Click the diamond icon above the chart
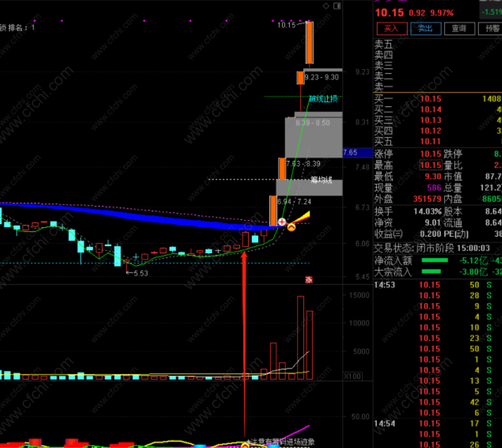 (x=327, y=6)
